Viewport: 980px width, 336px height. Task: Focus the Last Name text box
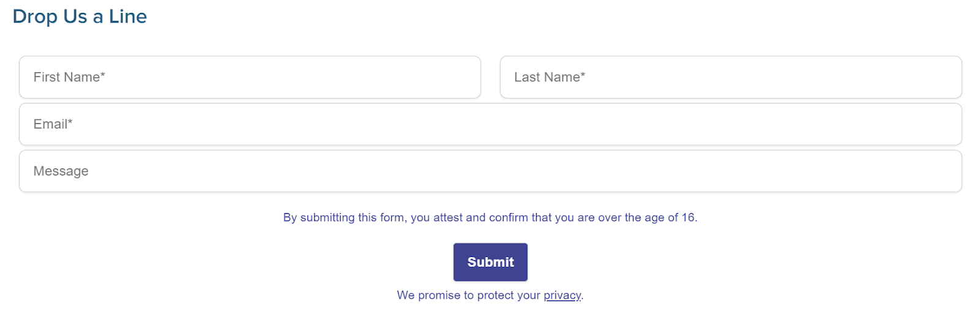(731, 77)
